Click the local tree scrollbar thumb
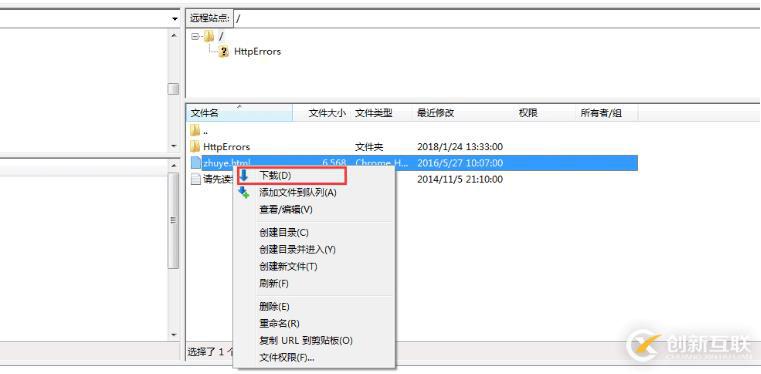This screenshot has height=374, width=761. click(x=174, y=89)
